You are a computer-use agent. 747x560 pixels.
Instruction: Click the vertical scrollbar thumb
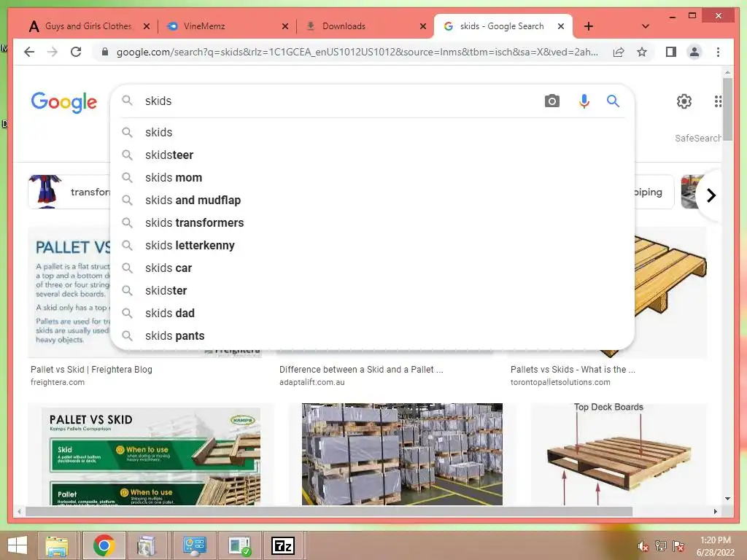coord(727,109)
